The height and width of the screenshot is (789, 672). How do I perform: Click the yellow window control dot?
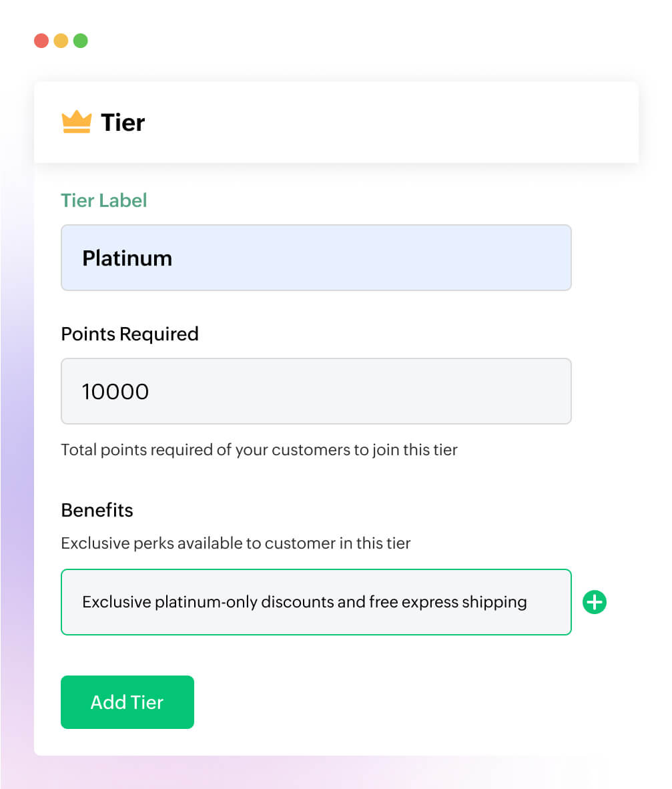[x=61, y=41]
